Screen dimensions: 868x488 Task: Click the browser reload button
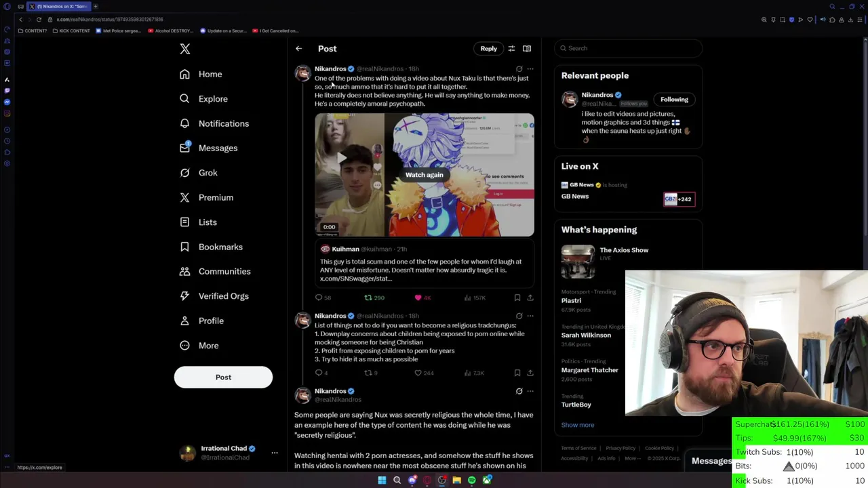pos(39,20)
